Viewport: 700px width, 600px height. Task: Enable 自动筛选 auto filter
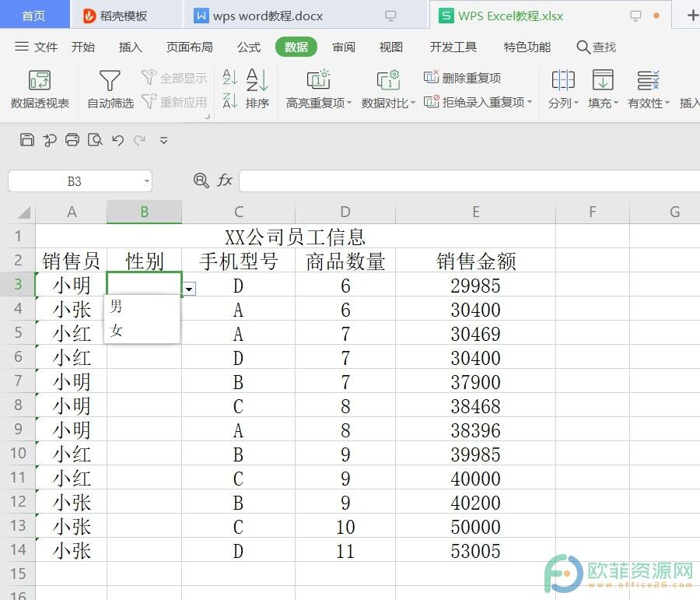[110, 89]
